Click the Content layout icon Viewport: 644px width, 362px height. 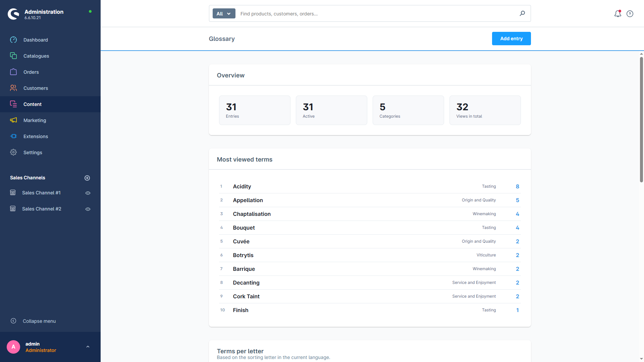13,104
